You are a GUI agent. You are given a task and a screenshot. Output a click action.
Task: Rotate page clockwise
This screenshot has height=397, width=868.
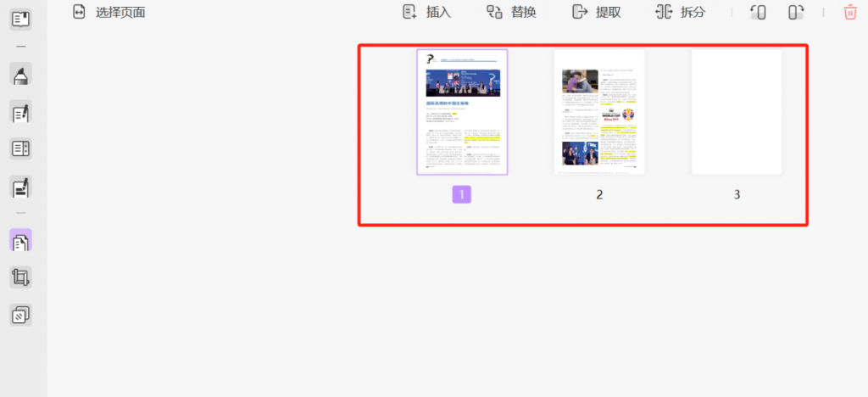tap(795, 12)
